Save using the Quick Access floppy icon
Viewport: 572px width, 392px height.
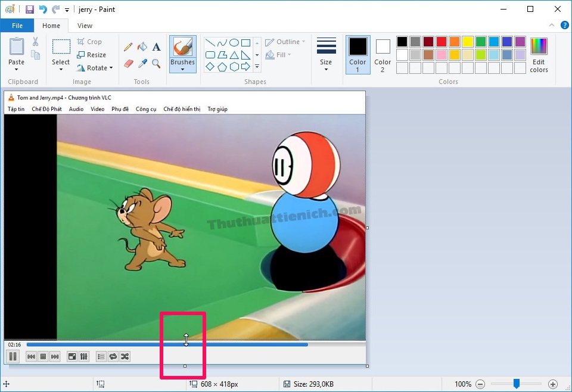coord(29,10)
